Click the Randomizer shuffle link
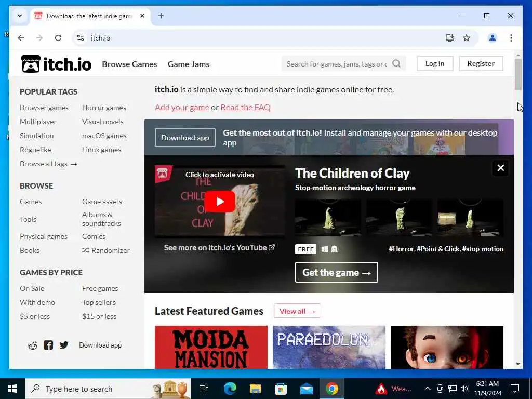Screen dimensions: 532x399 click(x=106, y=250)
